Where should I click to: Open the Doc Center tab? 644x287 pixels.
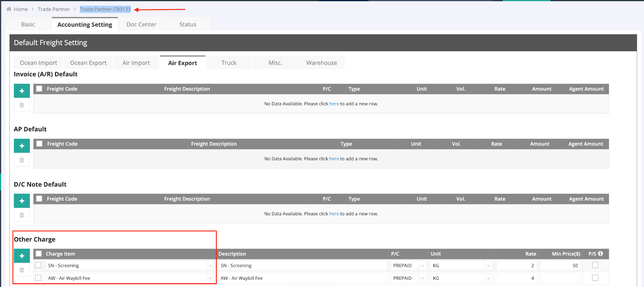pos(141,25)
